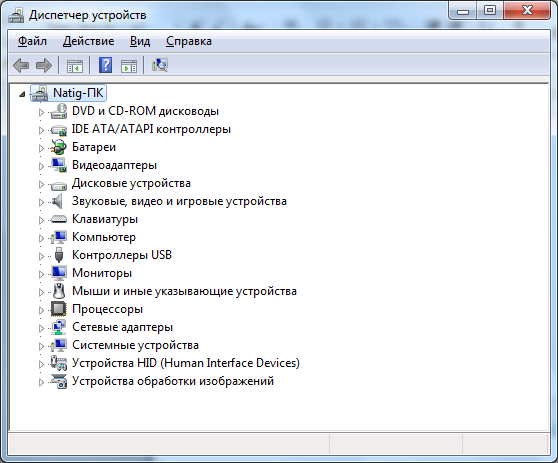Open the Справка menu
This screenshot has height=463, width=558.
coord(189,41)
